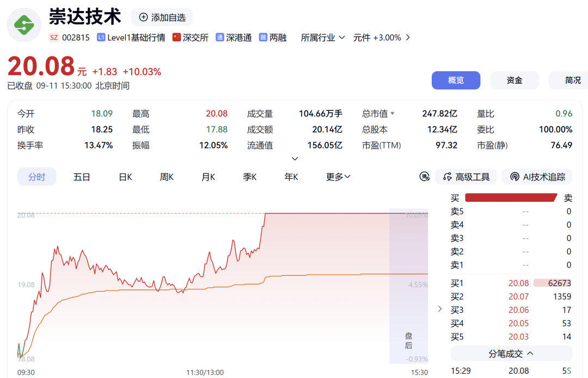Select the 季K chart tab
Image resolution: width=588 pixels, height=378 pixels.
pyautogui.click(x=250, y=177)
